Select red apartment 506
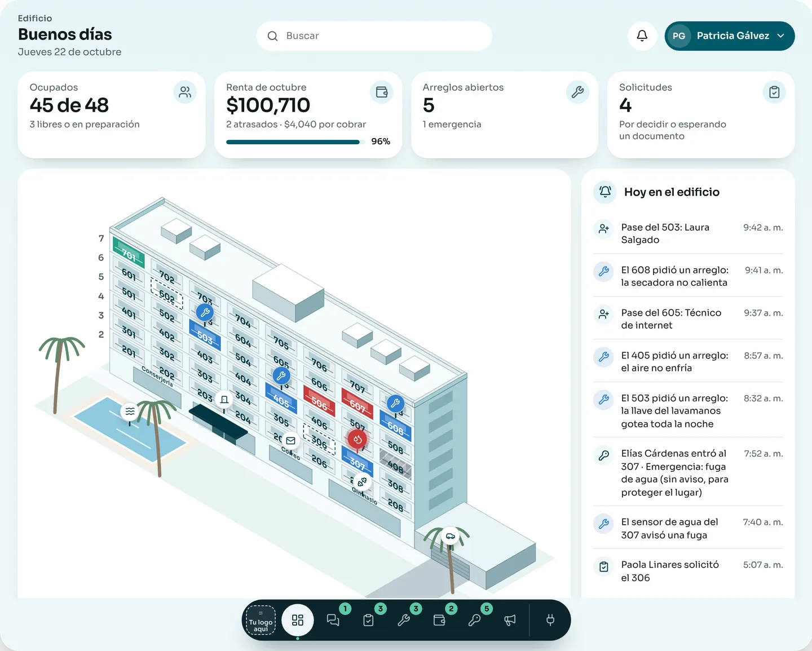 point(319,401)
